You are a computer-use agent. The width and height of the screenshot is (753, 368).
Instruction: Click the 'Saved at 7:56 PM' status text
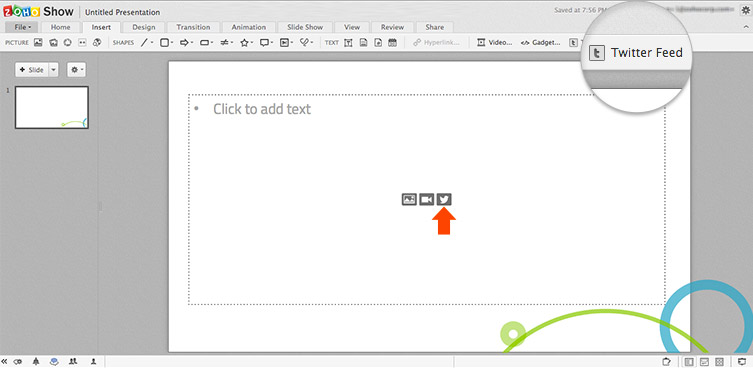581,10
